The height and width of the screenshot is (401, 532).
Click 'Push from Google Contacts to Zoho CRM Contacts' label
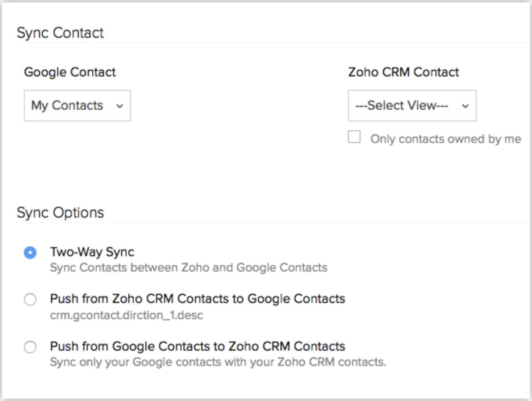tap(197, 346)
